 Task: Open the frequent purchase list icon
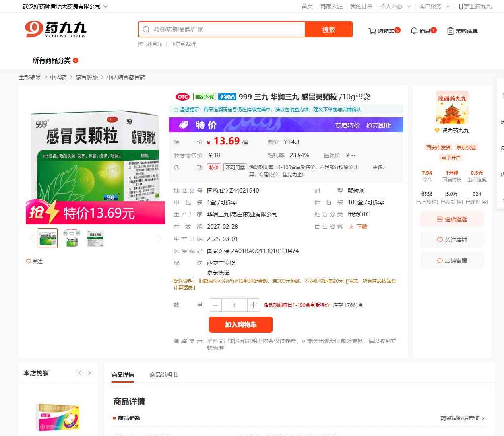450,31
